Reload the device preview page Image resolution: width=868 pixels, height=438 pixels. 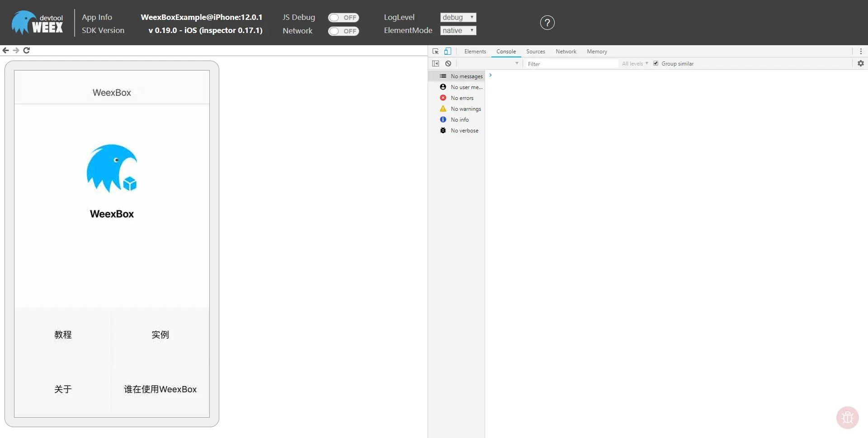pos(27,50)
